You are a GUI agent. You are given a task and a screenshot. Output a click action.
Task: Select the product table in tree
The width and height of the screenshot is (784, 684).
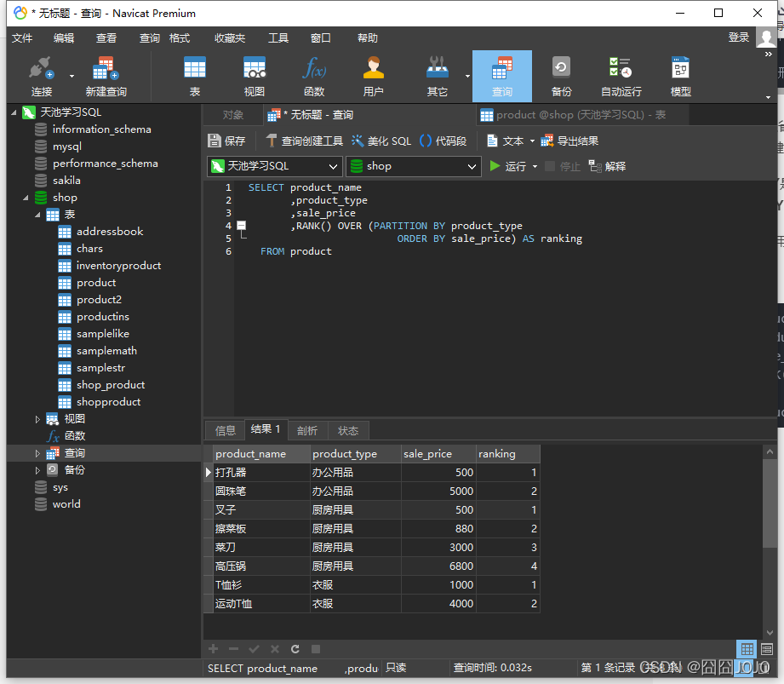click(x=96, y=283)
